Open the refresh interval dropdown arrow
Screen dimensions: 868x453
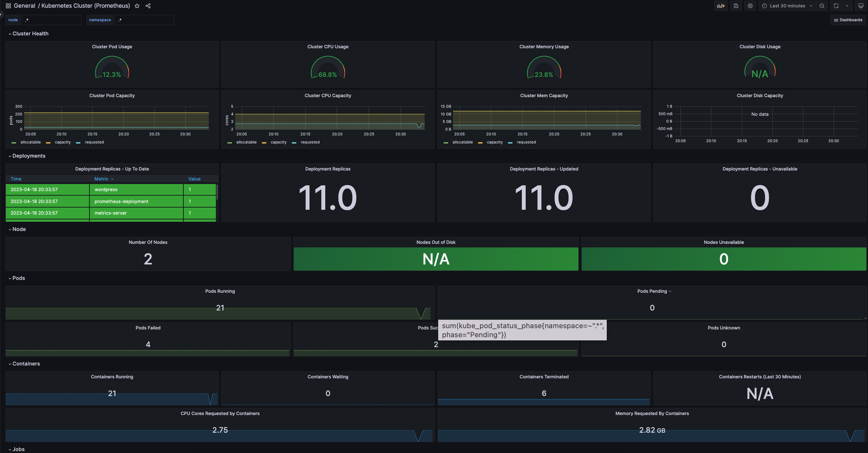pyautogui.click(x=847, y=6)
